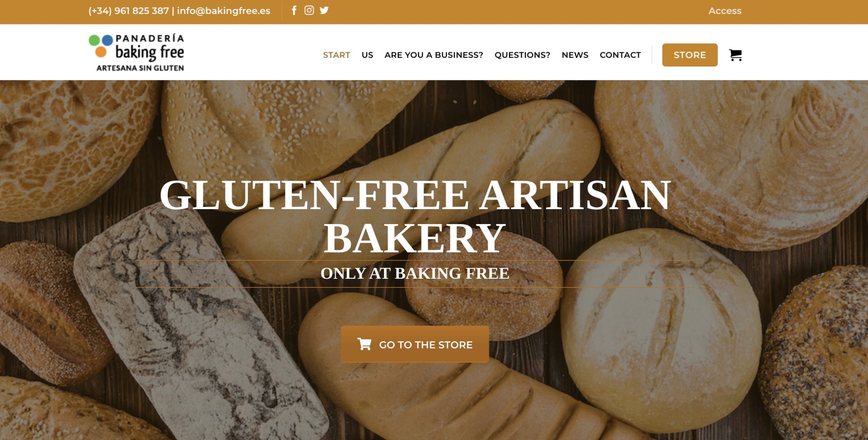Click the Only At Baking Free subtitle
Screen dimensions: 868x440
[415, 273]
